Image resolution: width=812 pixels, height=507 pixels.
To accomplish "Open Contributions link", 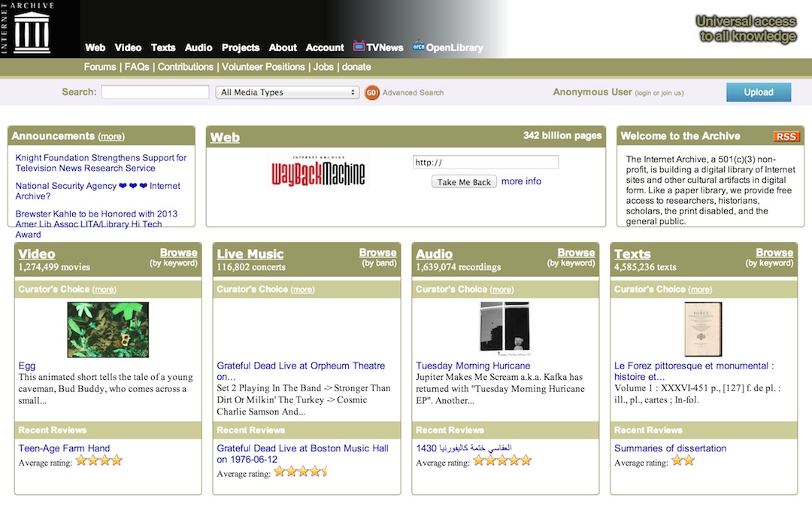I will click(186, 67).
